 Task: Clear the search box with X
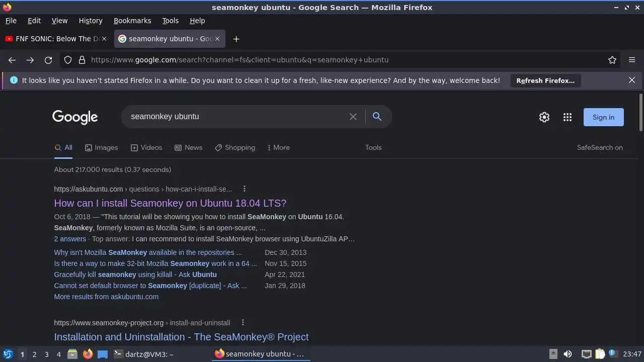(353, 117)
